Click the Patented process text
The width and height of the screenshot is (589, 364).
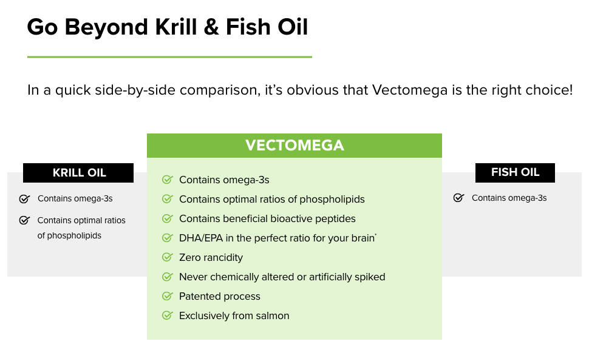pyautogui.click(x=220, y=296)
